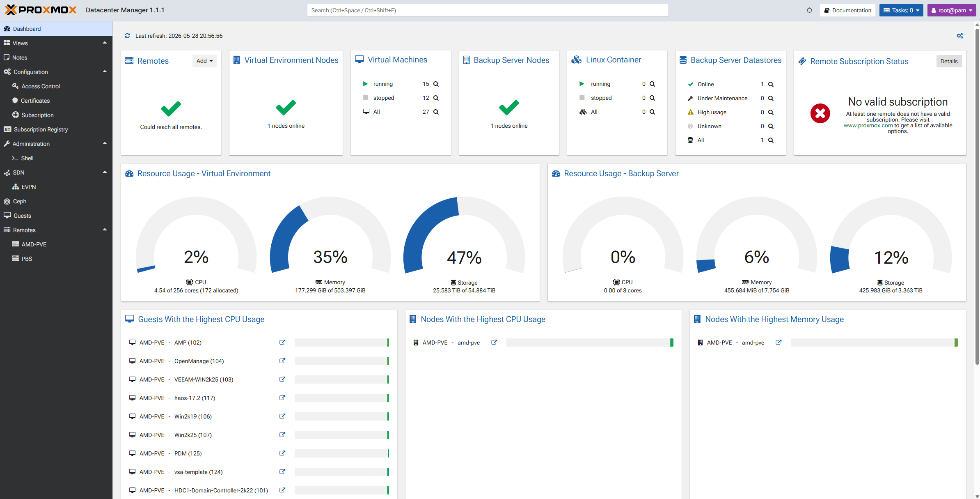Viewport: 980px width, 499px height.
Task: Open PDM (125) external link icon
Action: pos(282,453)
